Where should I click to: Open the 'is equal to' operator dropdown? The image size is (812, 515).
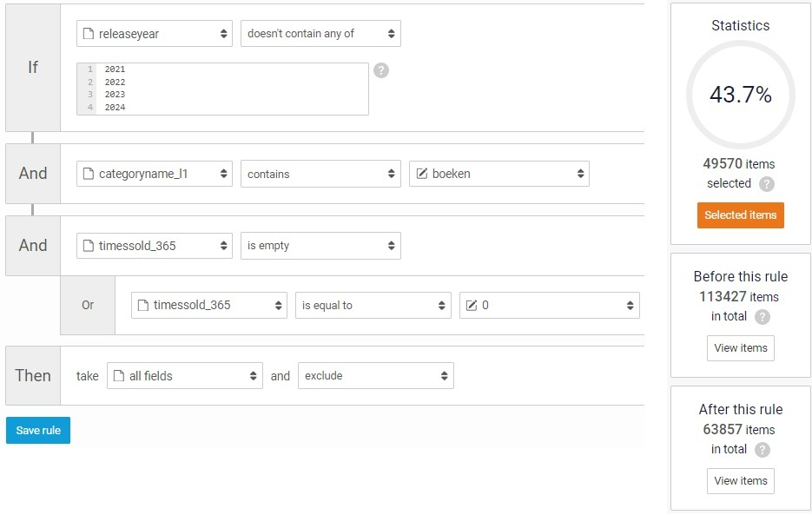tap(373, 305)
